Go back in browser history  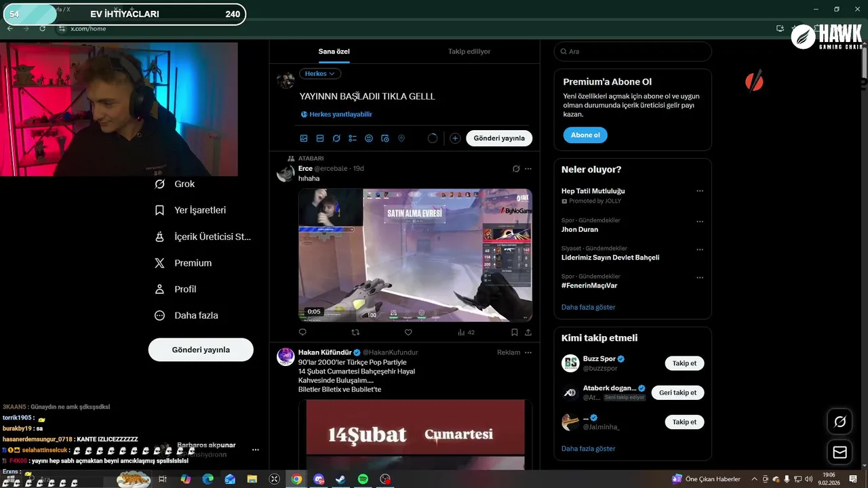click(x=9, y=28)
